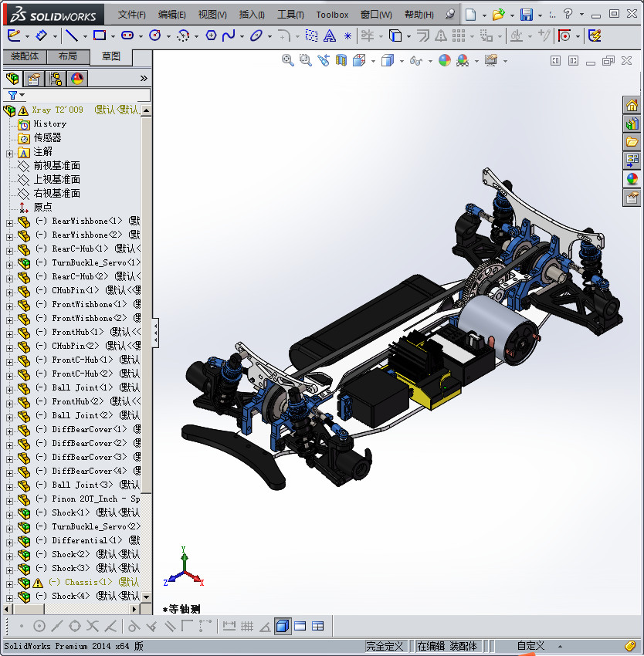The width and height of the screenshot is (644, 656).
Task: Select the Point sketch tool
Action: [347, 36]
